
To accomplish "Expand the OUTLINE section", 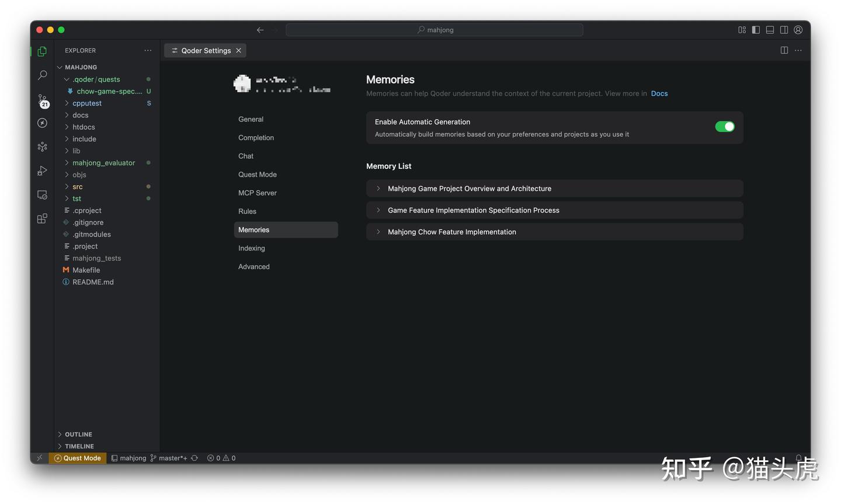I will 78,435.
